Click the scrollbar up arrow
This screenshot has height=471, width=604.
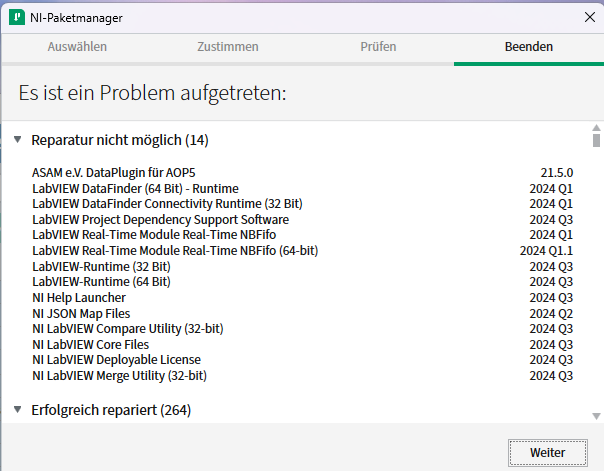596,128
